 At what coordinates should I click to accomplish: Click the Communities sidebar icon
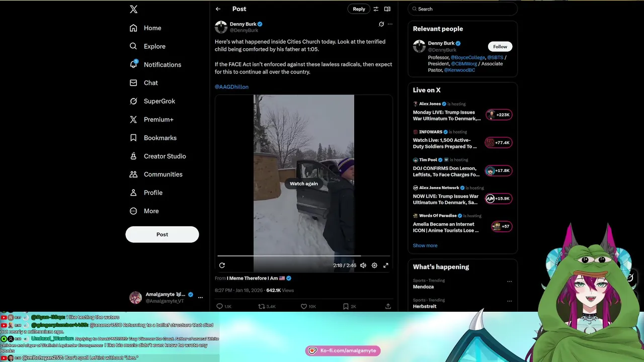tap(133, 174)
